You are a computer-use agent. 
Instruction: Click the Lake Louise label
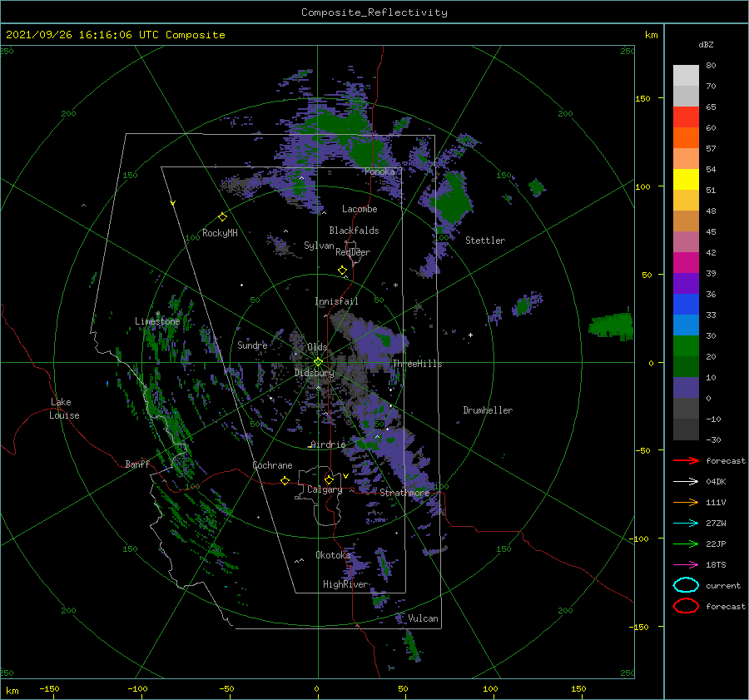[64, 409]
